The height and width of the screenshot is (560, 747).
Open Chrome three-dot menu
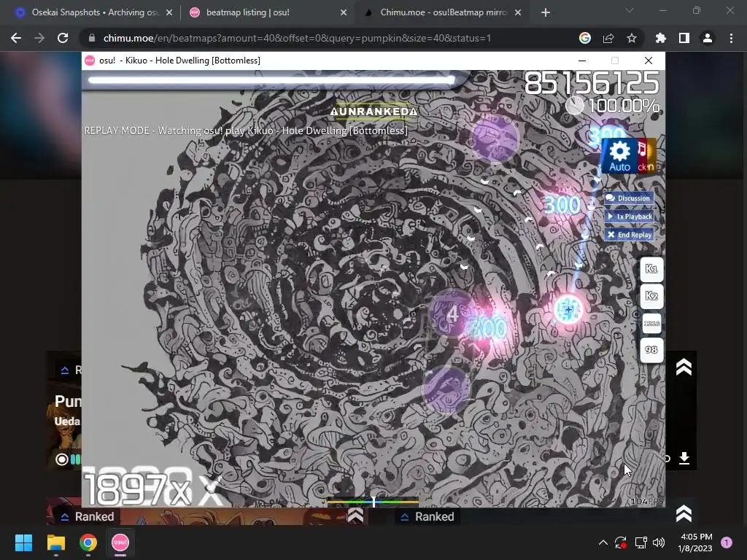pos(731,38)
